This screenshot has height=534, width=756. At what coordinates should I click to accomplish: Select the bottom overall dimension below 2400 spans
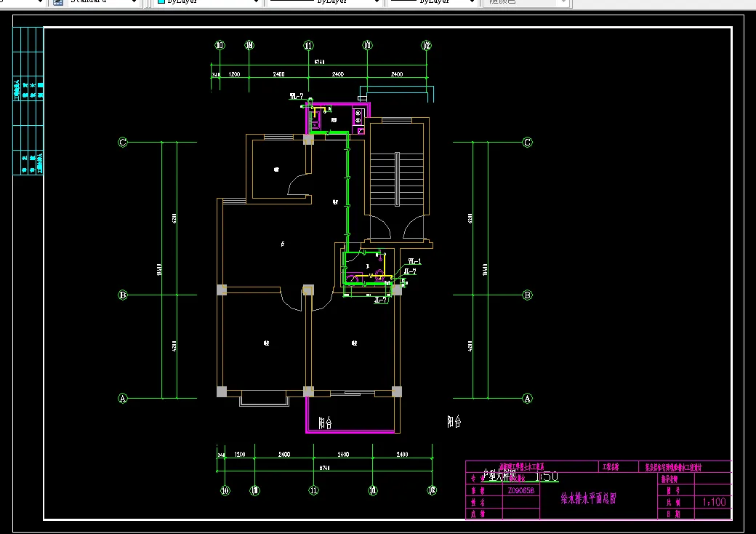pyautogui.click(x=325, y=468)
